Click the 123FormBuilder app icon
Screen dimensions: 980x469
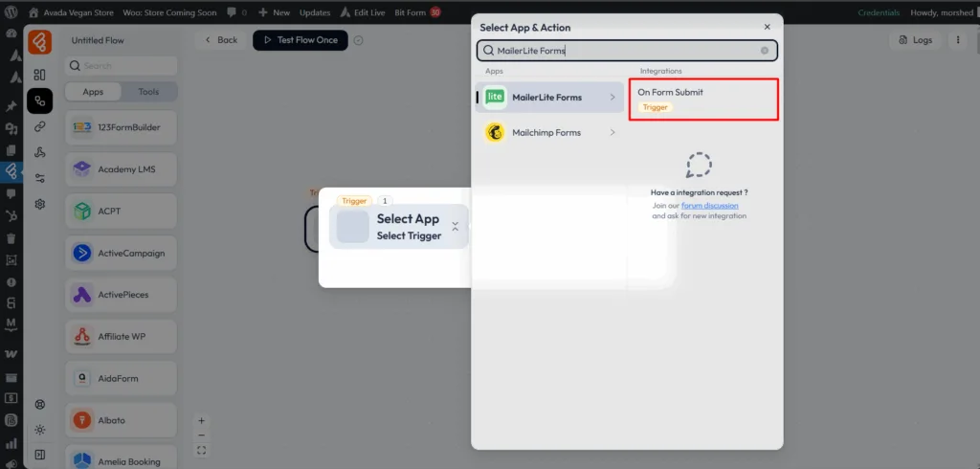tap(82, 127)
